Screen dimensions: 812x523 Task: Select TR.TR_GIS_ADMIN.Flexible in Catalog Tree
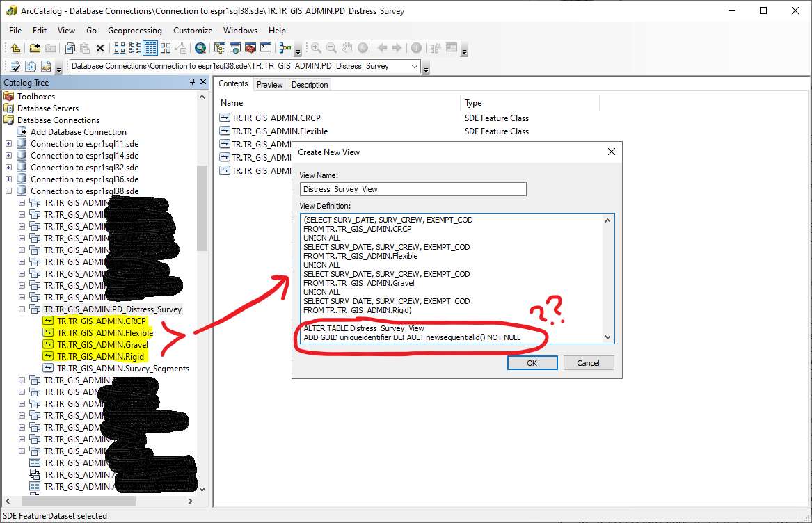click(x=105, y=333)
